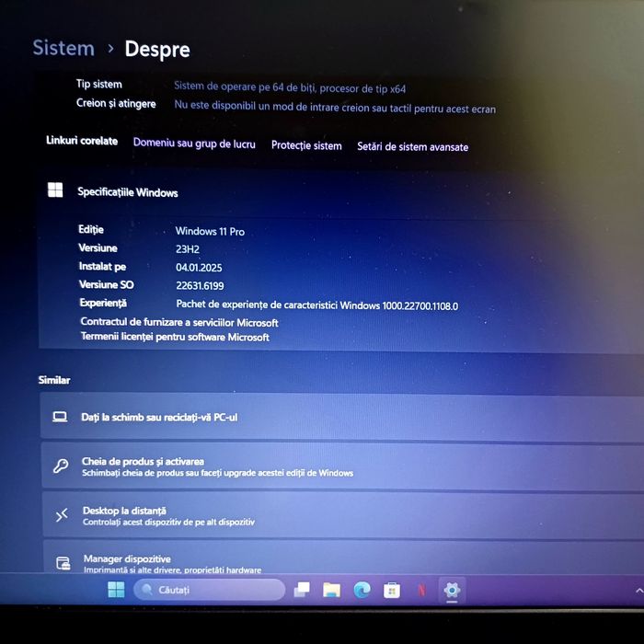The height and width of the screenshot is (644, 644).
Task: Select the version value 23H2
Action: click(188, 249)
